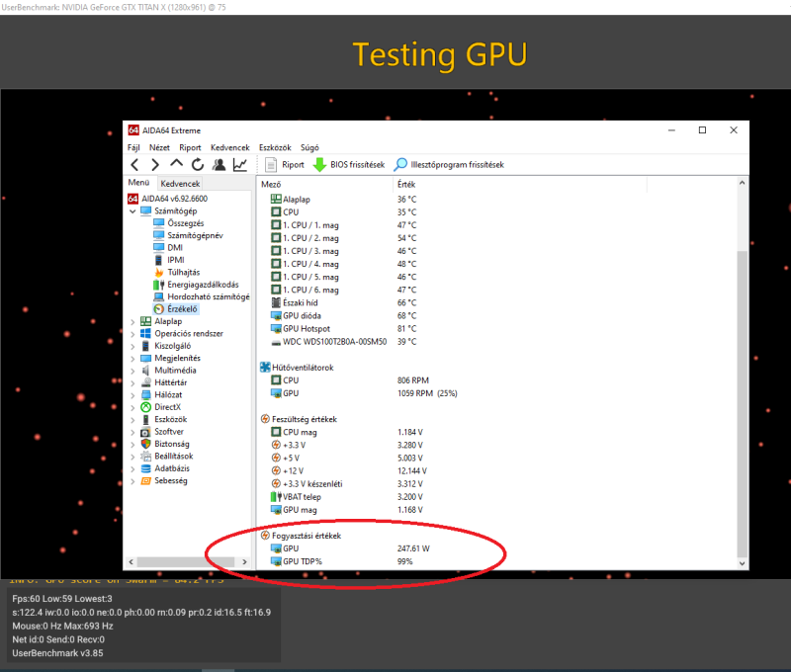Screen dimensions: 791x672
Task: Click the WDC WDS100T2B0A drive icon
Action: point(276,342)
